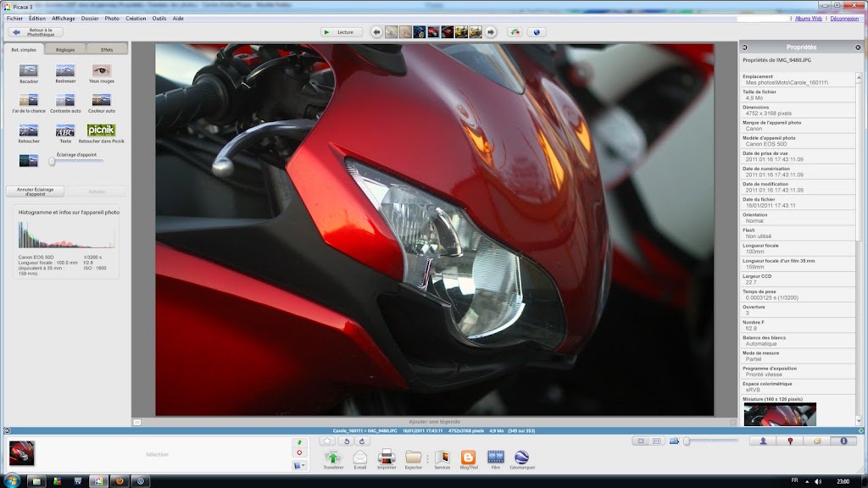Click Retour à la Photothèque button
The image size is (868, 488).
36,32
